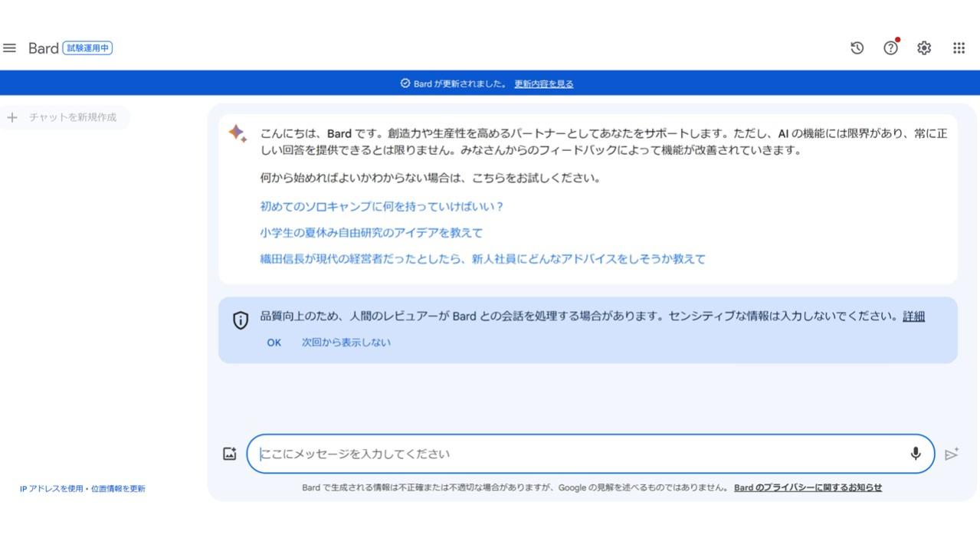Click the image upload icon
980x551 pixels.
pos(231,454)
